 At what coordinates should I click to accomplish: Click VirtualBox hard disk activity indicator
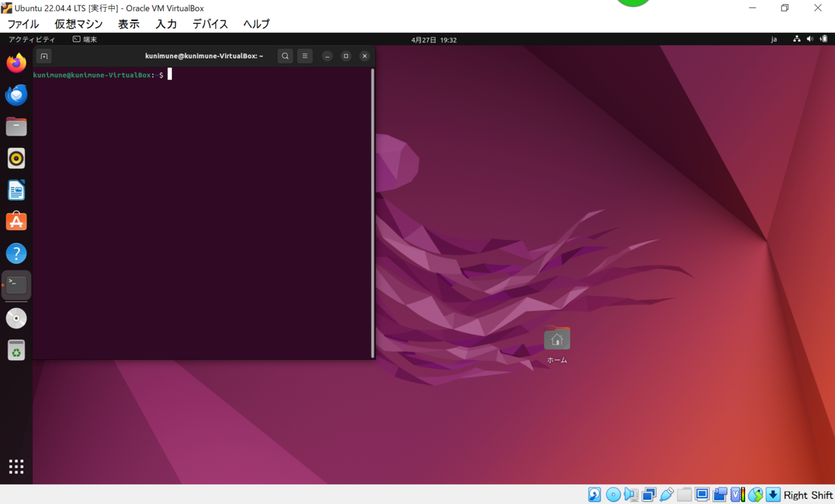[x=594, y=494]
